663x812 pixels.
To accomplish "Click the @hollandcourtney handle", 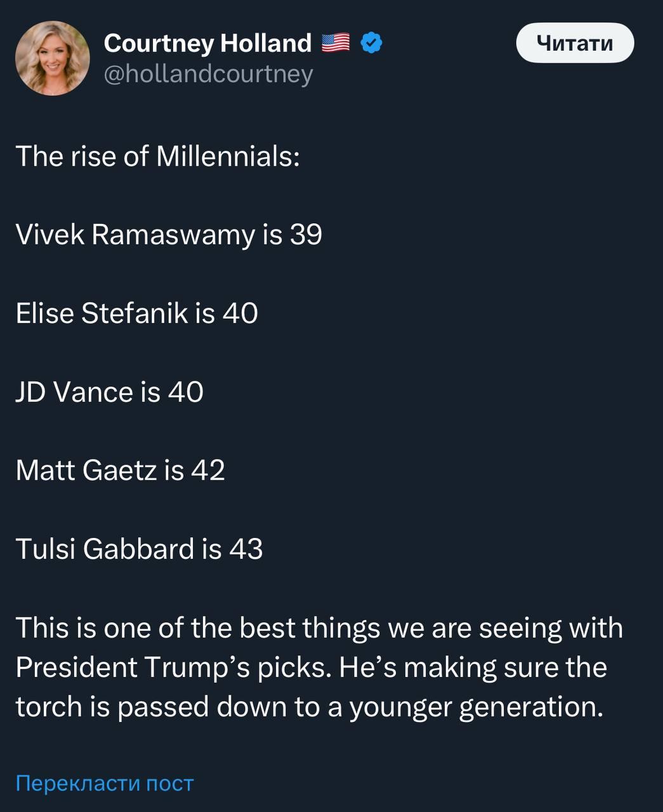I will [208, 74].
